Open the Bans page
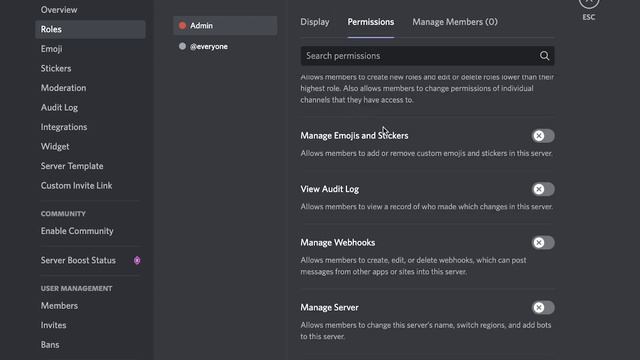 point(90,345)
